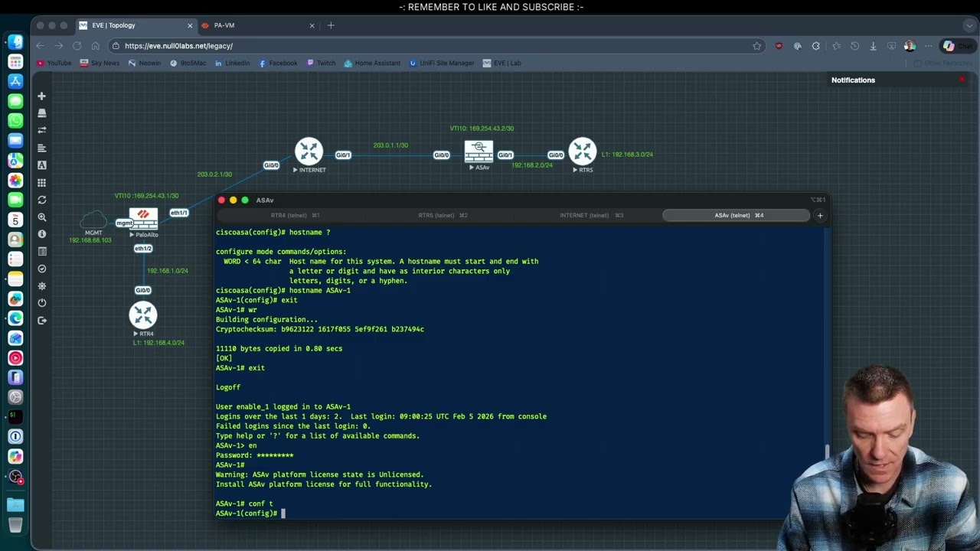Open Trash in the Dock
The height and width of the screenshot is (551, 980).
point(15,525)
